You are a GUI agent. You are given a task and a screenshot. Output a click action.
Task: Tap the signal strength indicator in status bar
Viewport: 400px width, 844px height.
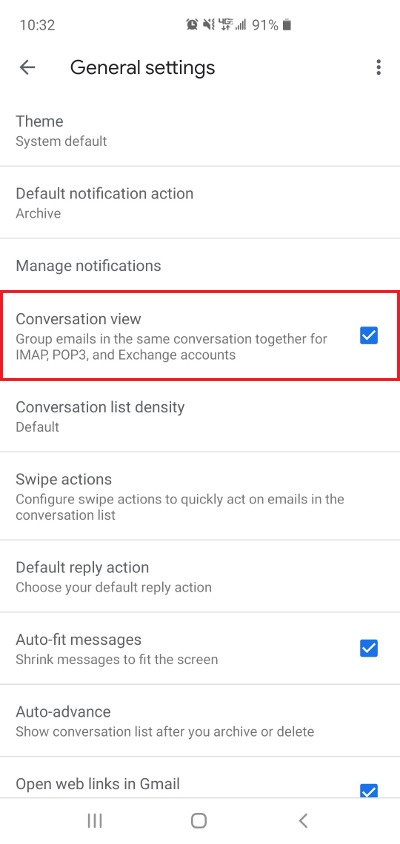pyautogui.click(x=241, y=25)
